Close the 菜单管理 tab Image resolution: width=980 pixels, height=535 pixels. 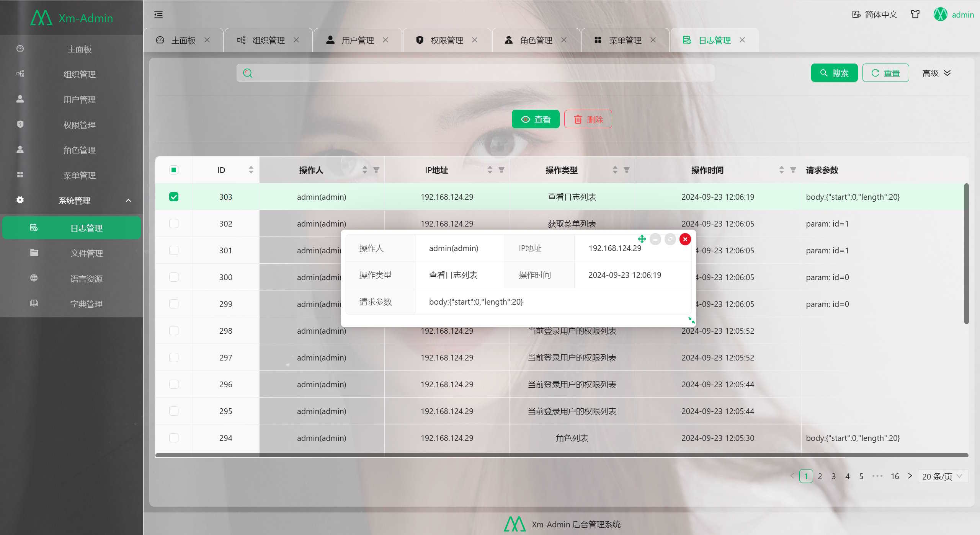[x=653, y=40]
